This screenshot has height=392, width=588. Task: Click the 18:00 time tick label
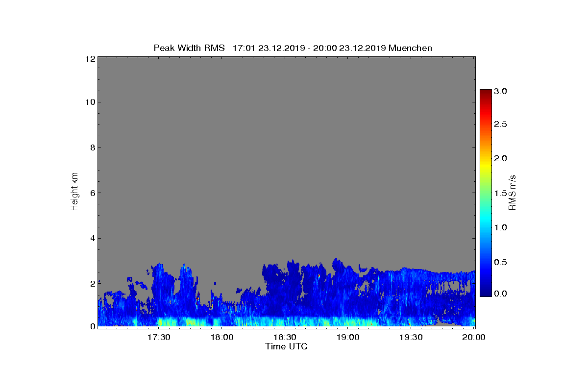click(x=221, y=338)
